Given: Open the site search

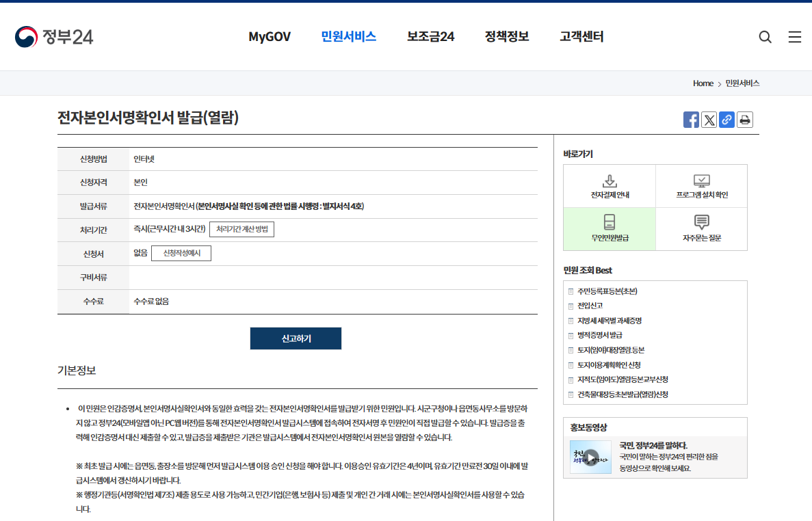Looking at the screenshot, I should point(765,37).
